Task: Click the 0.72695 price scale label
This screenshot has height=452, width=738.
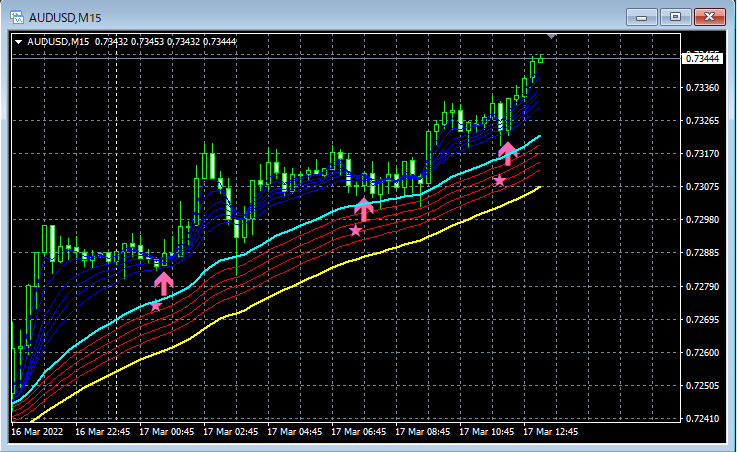Action: 702,320
